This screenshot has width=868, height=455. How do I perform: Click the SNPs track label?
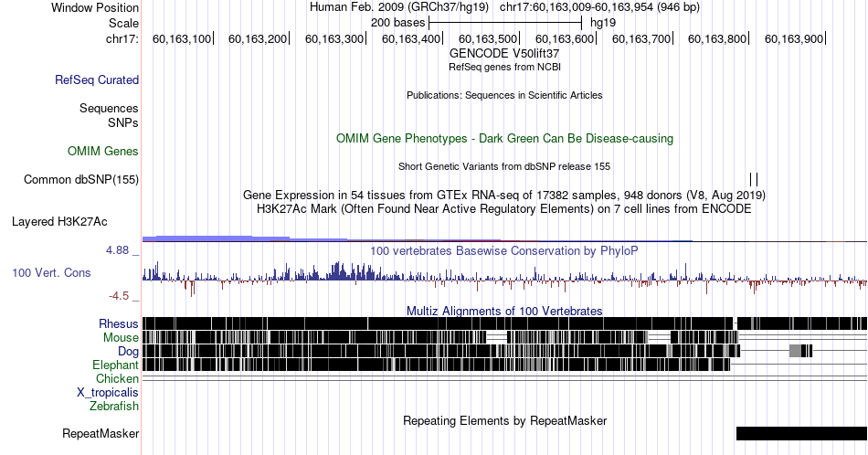(x=123, y=122)
